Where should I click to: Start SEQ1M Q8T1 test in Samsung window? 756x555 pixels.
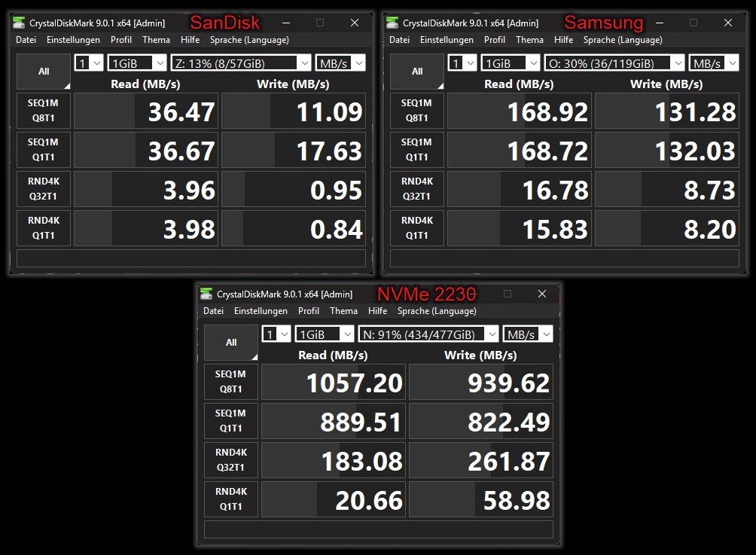coord(417,111)
